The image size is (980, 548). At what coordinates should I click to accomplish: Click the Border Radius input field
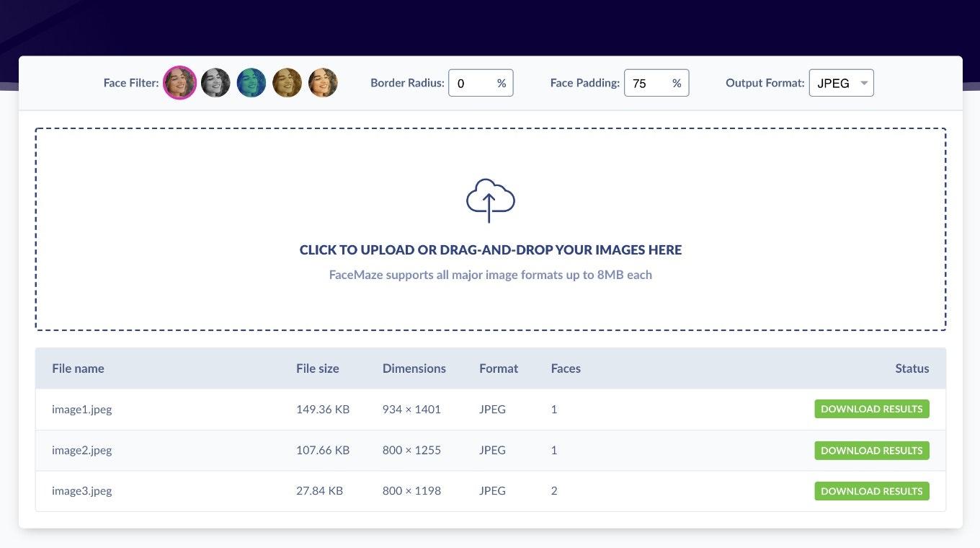tap(472, 83)
